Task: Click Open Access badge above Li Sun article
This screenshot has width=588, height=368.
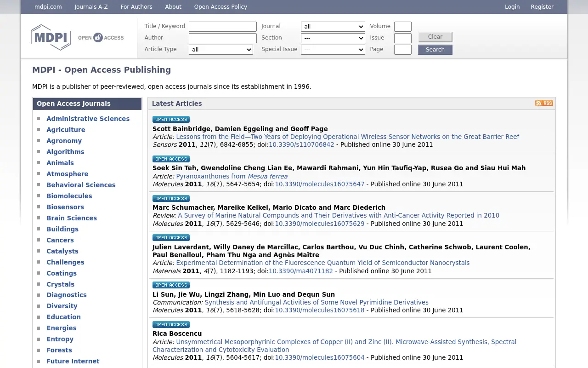Action: pyautogui.click(x=171, y=285)
